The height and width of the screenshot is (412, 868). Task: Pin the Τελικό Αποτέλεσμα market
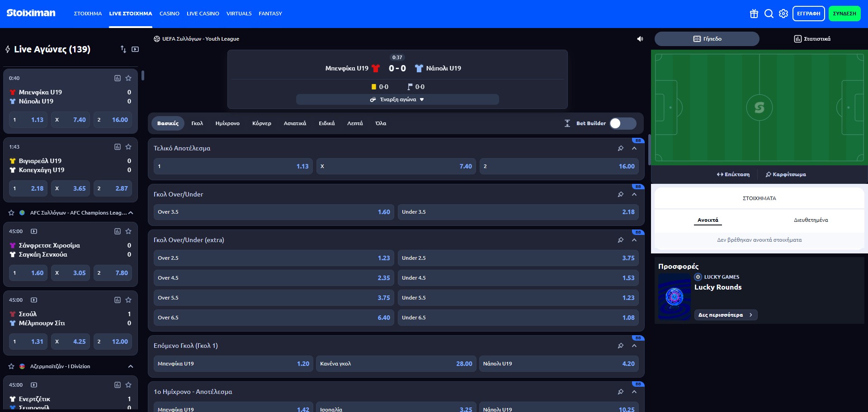click(x=621, y=148)
